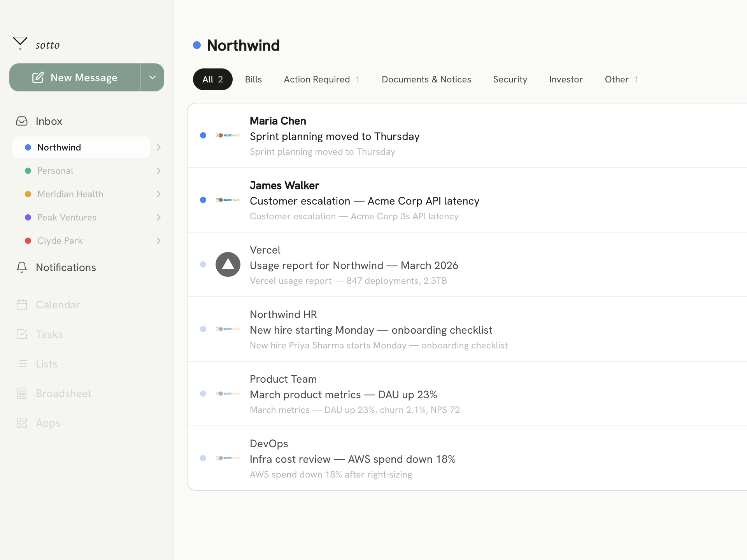Toggle the unread indicator on James Walker's escalation

click(x=203, y=200)
